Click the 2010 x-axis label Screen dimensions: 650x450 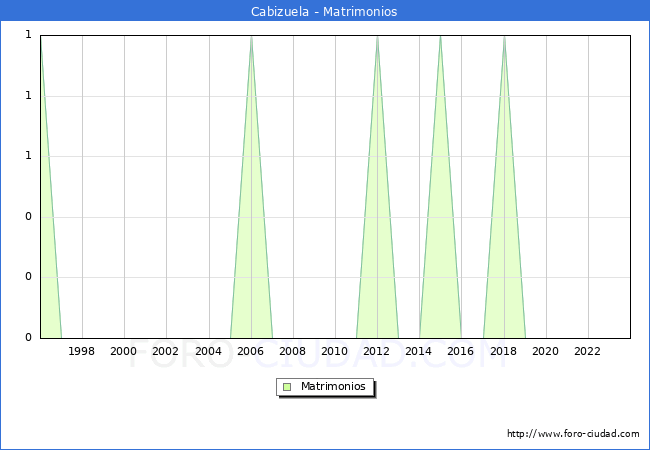point(335,351)
